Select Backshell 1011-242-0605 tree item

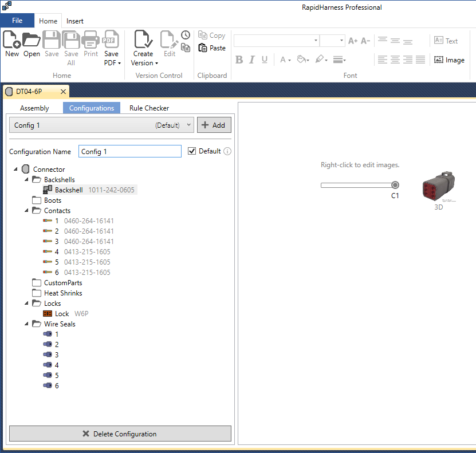pyautogui.click(x=90, y=190)
